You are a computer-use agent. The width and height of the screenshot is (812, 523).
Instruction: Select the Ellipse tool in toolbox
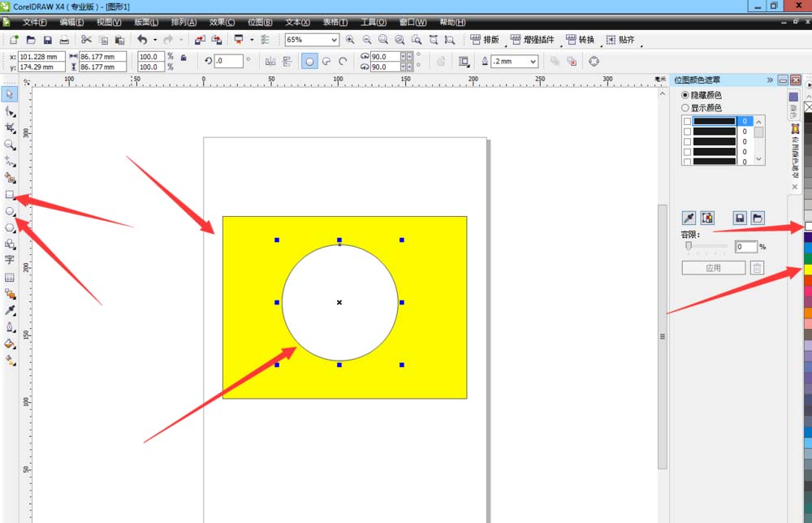pyautogui.click(x=10, y=211)
